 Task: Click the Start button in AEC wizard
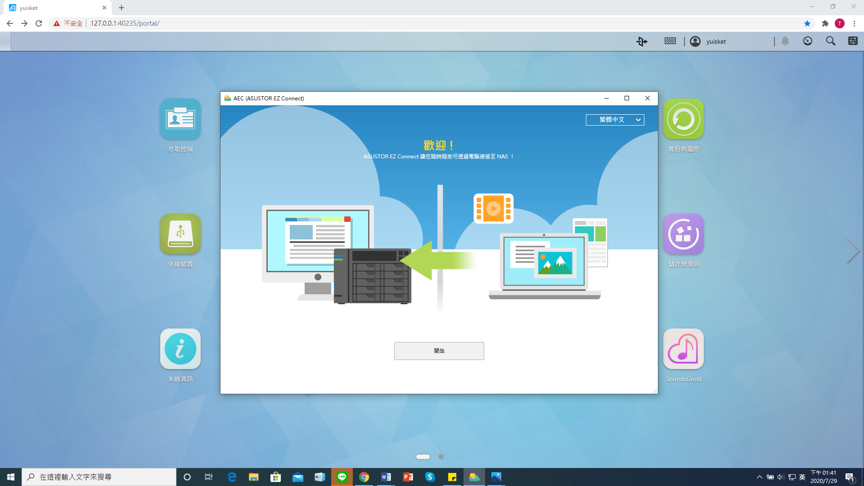click(439, 350)
